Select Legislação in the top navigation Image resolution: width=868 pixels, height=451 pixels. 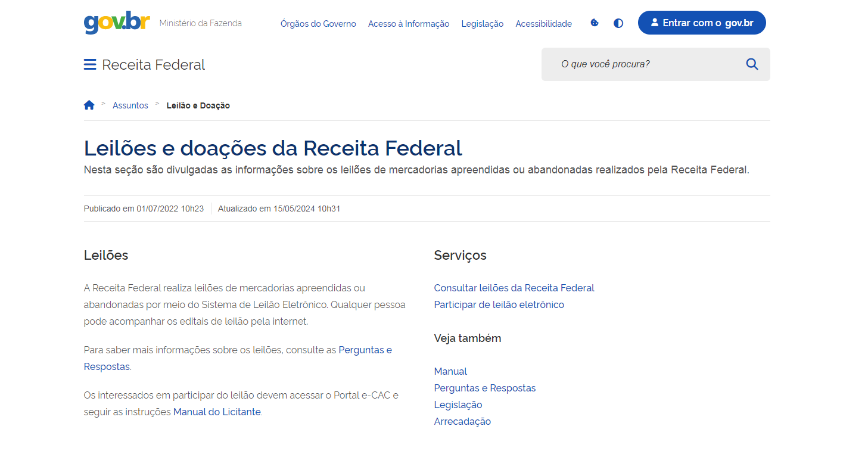[482, 24]
